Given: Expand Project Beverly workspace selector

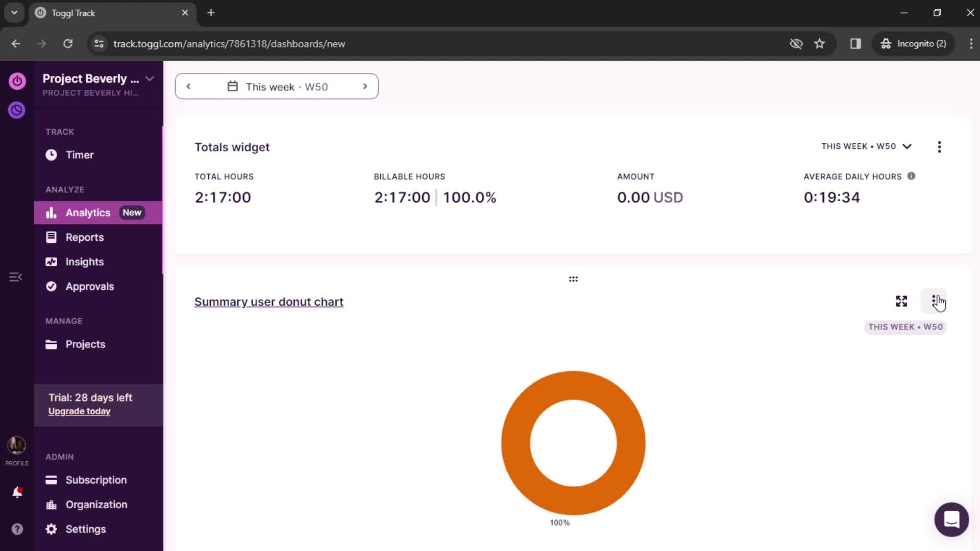Looking at the screenshot, I should click(x=150, y=79).
